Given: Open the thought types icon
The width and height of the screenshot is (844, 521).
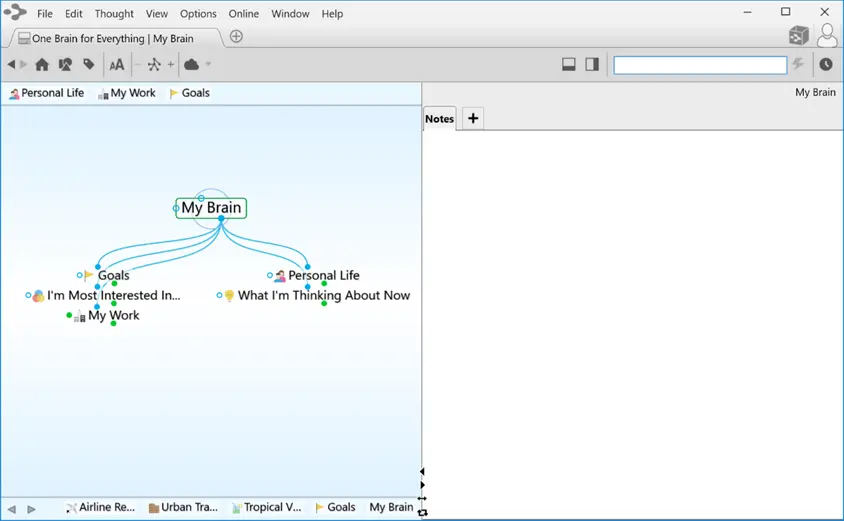Looking at the screenshot, I should [66, 65].
